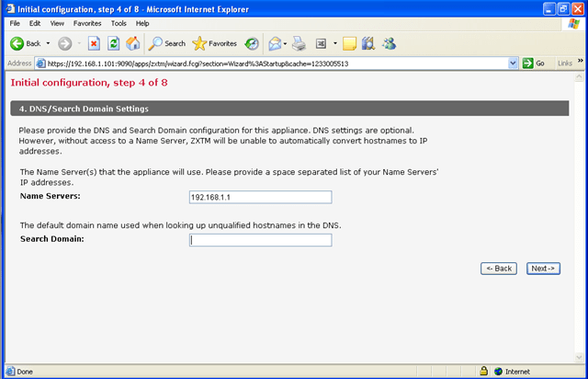Click the Print toolbar icon

click(299, 43)
